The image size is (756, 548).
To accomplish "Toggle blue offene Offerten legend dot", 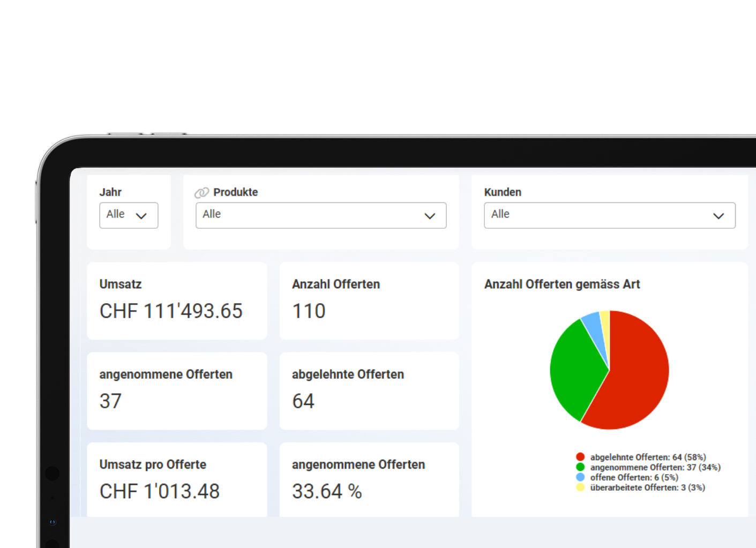I will 580,477.
